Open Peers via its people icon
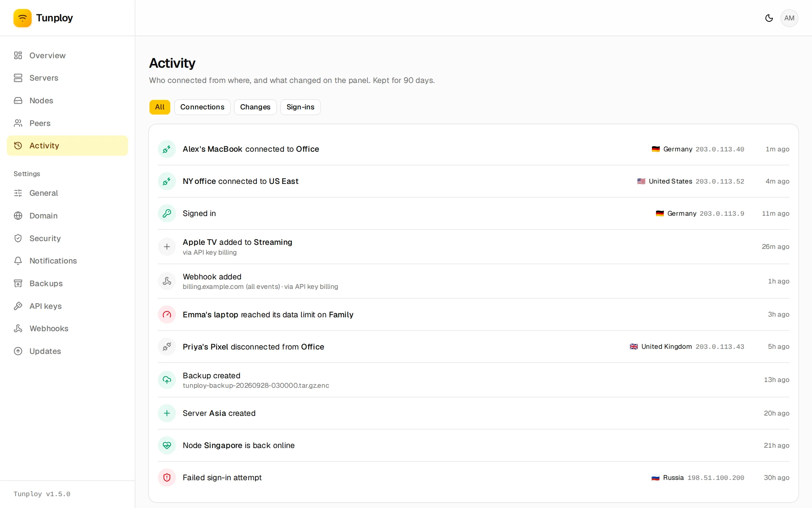 point(18,123)
